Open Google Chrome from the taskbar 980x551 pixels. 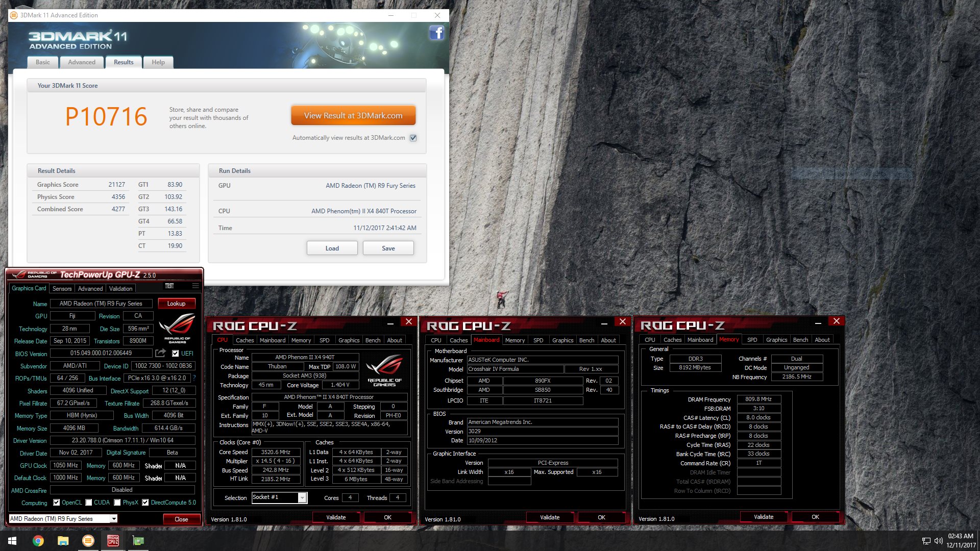(x=38, y=541)
